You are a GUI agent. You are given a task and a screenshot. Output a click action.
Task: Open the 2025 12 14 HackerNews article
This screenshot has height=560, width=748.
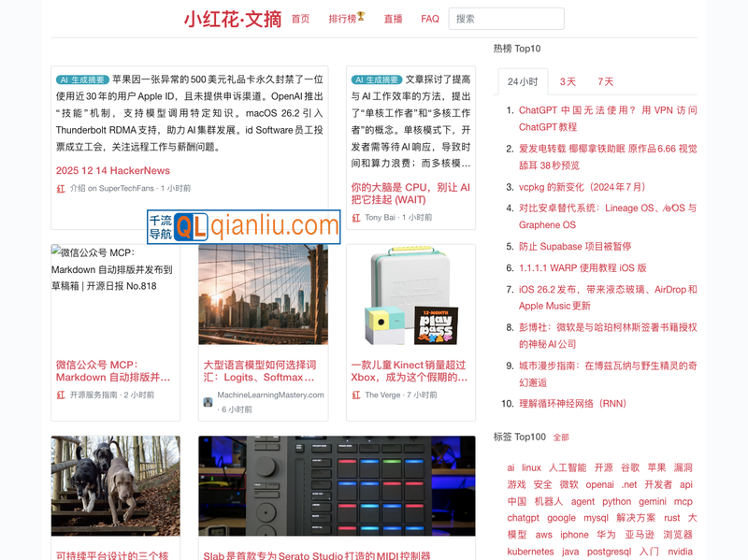(x=113, y=170)
